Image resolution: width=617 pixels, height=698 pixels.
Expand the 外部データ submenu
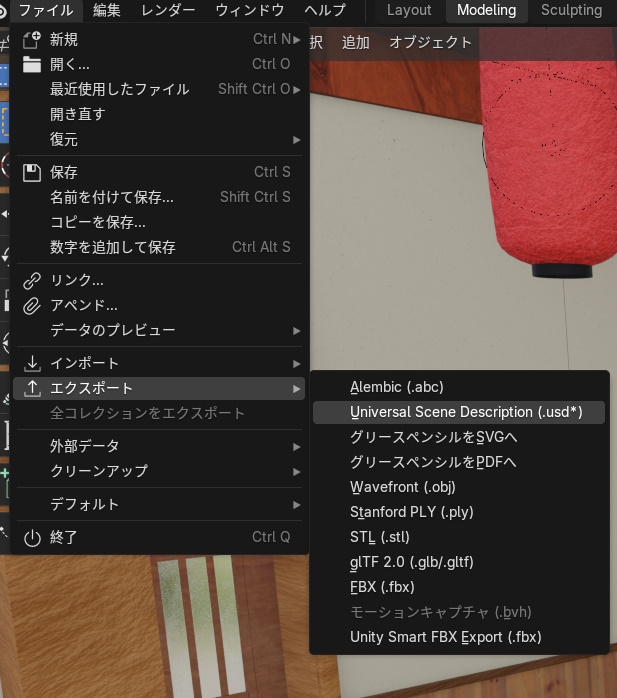(x=159, y=446)
